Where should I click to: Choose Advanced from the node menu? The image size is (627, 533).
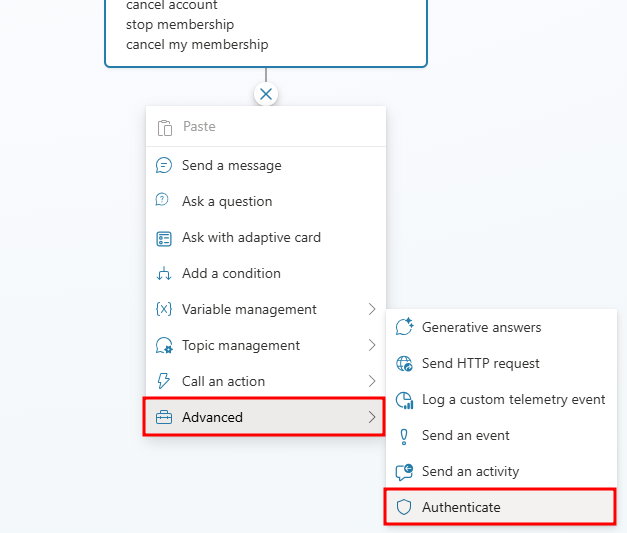click(264, 417)
